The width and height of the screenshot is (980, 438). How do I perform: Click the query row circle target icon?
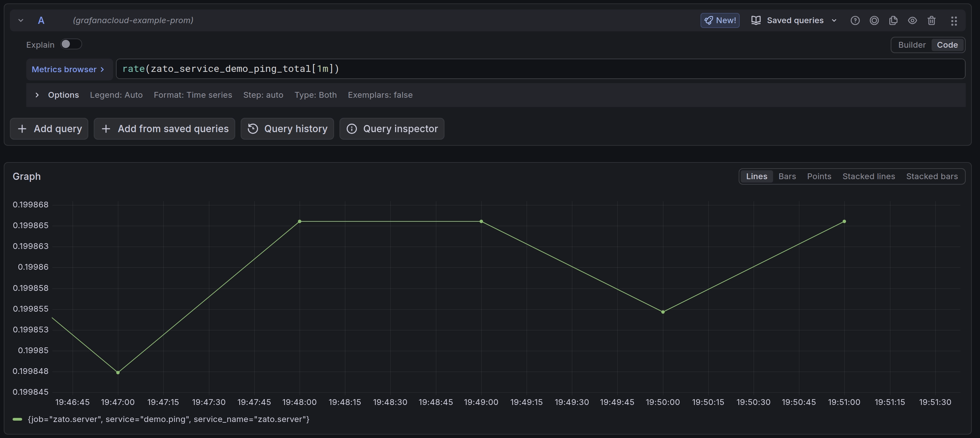[874, 20]
